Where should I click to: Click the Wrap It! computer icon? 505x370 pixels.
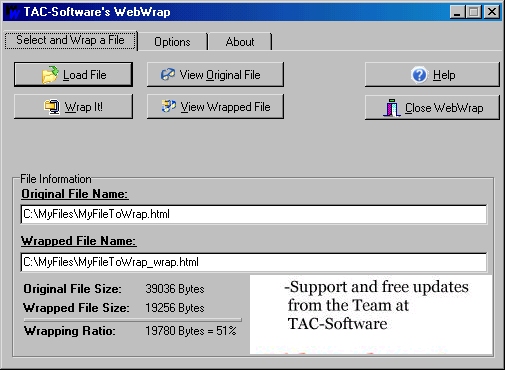(52, 107)
